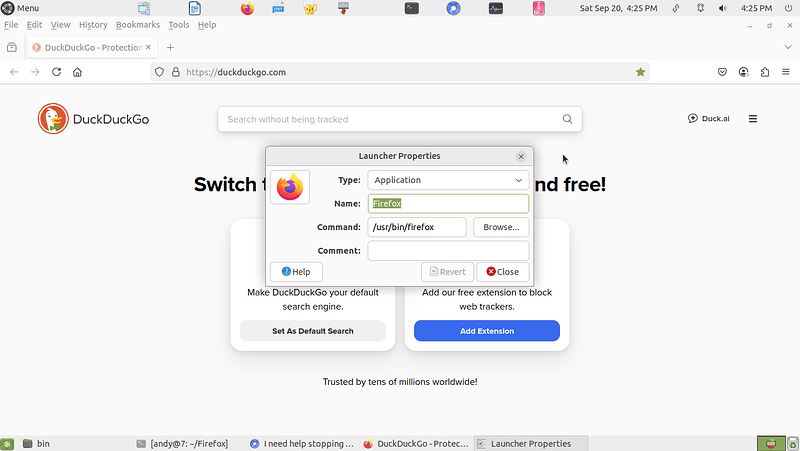Open Firefox Bookmarks menu
Image resolution: width=800 pixels, height=451 pixels.
[138, 24]
